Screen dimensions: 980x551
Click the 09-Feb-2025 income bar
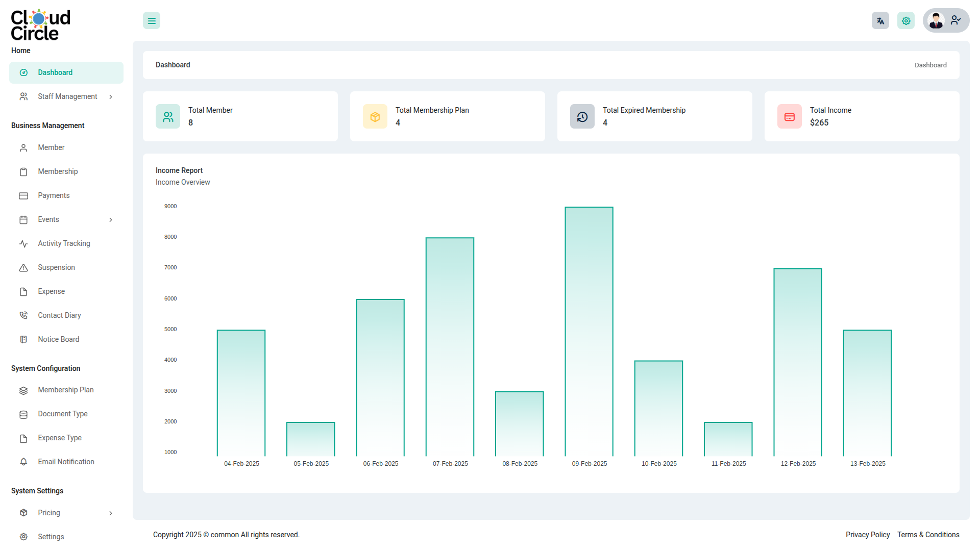589,332
